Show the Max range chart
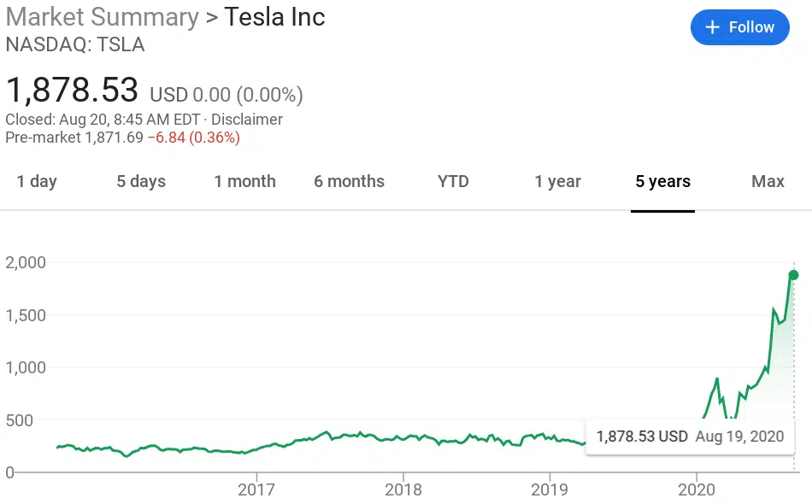This screenshot has height=504, width=812. pyautogui.click(x=768, y=181)
